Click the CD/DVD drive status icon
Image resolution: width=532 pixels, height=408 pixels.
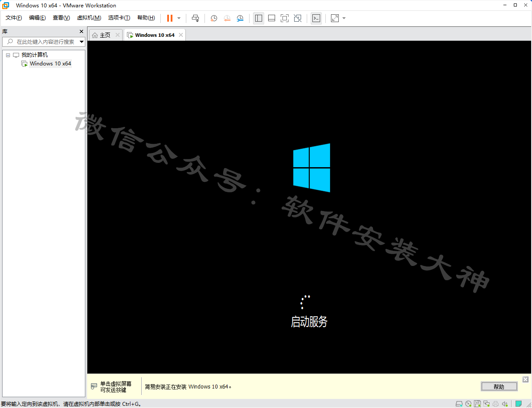[468, 404]
